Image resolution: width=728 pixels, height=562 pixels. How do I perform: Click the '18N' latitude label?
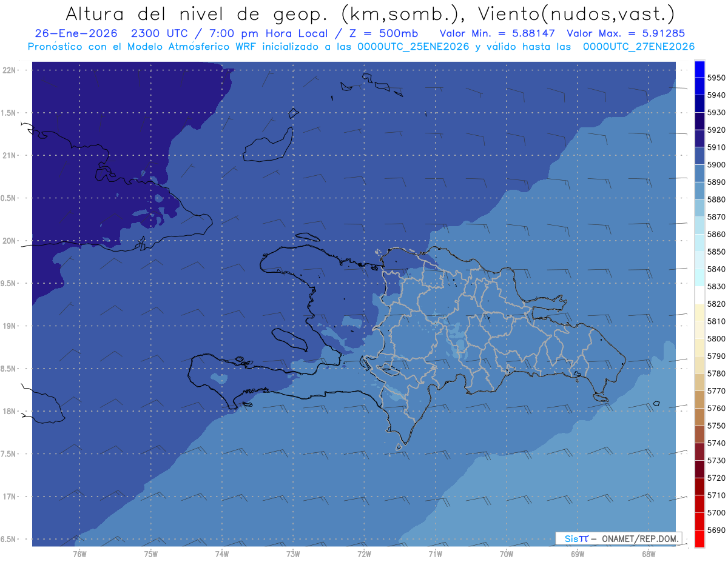click(x=9, y=411)
